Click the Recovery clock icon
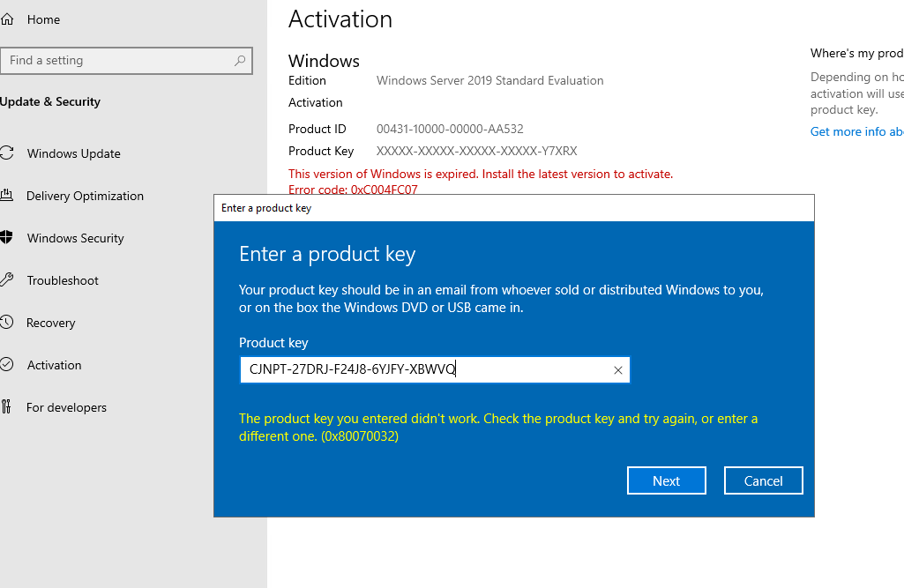This screenshot has width=904, height=588. coord(7,323)
